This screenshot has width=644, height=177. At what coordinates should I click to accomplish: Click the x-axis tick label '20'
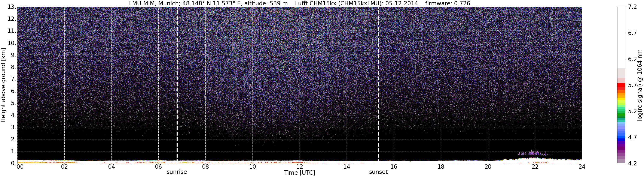[488, 167]
